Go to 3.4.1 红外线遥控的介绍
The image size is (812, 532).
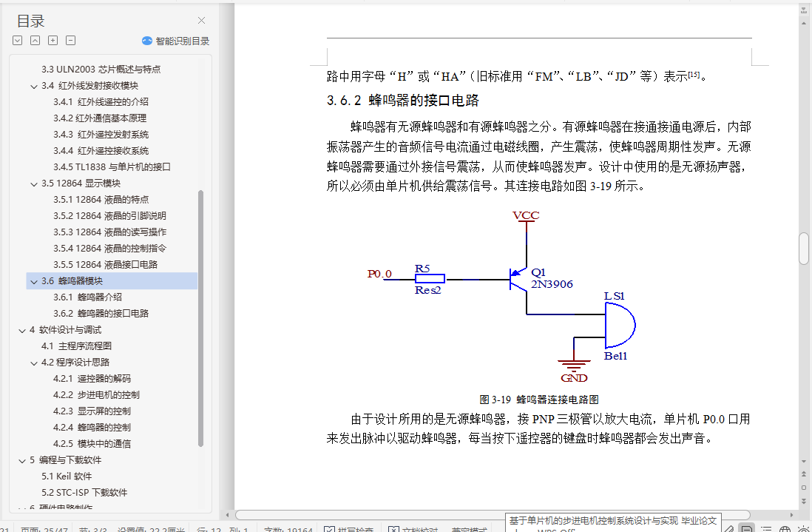tap(101, 101)
